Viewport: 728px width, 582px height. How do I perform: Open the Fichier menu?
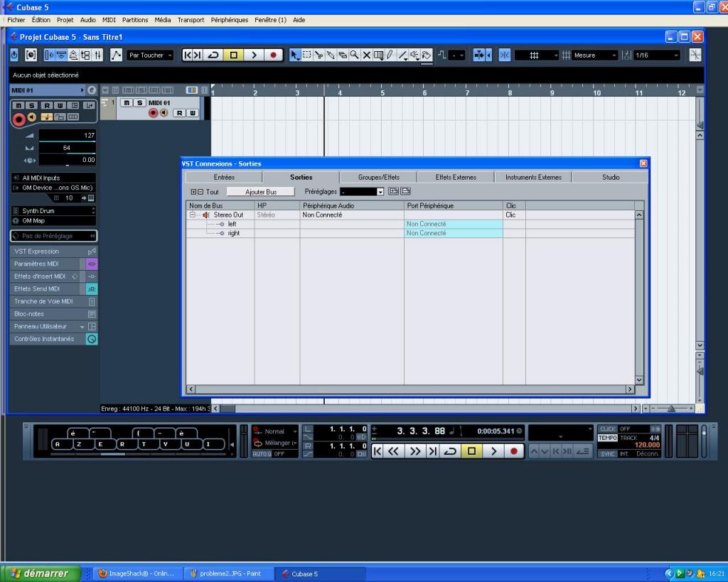pyautogui.click(x=16, y=20)
